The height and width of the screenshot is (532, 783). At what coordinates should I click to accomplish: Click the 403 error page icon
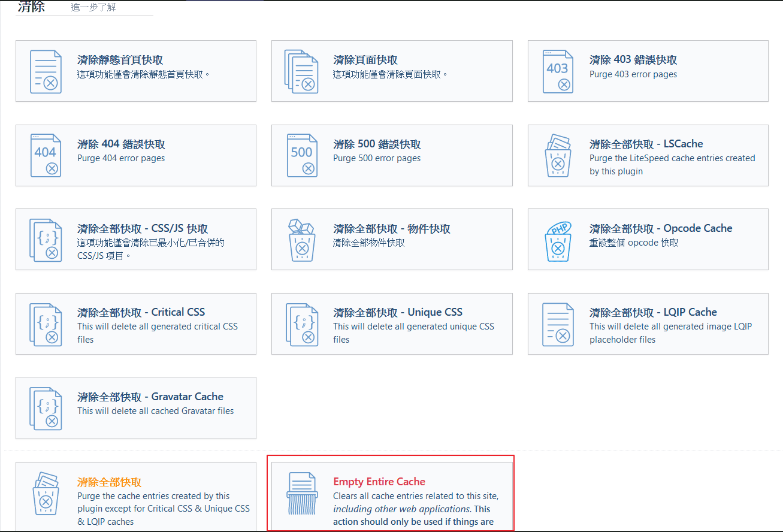(x=558, y=71)
